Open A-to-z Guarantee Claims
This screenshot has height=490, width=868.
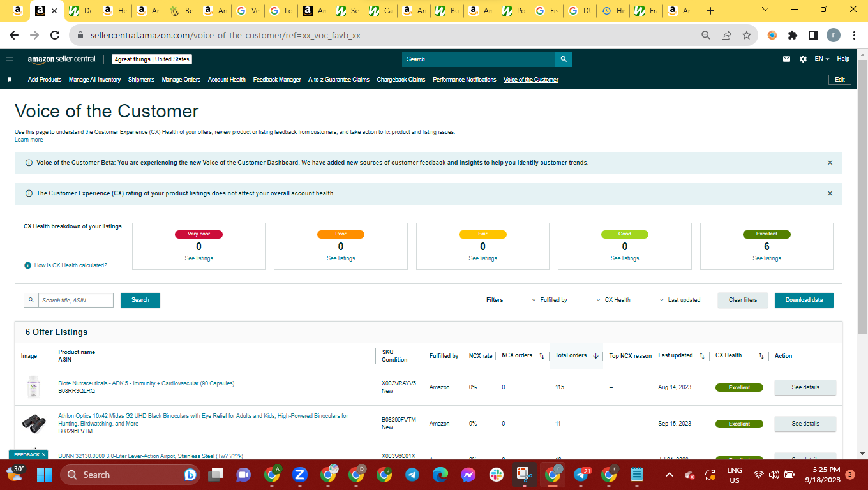click(x=339, y=80)
